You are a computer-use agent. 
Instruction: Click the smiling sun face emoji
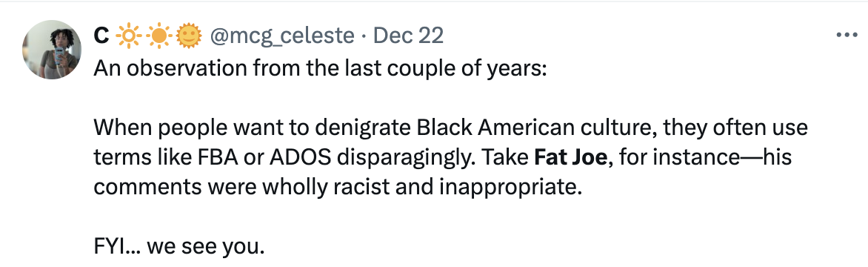189,36
